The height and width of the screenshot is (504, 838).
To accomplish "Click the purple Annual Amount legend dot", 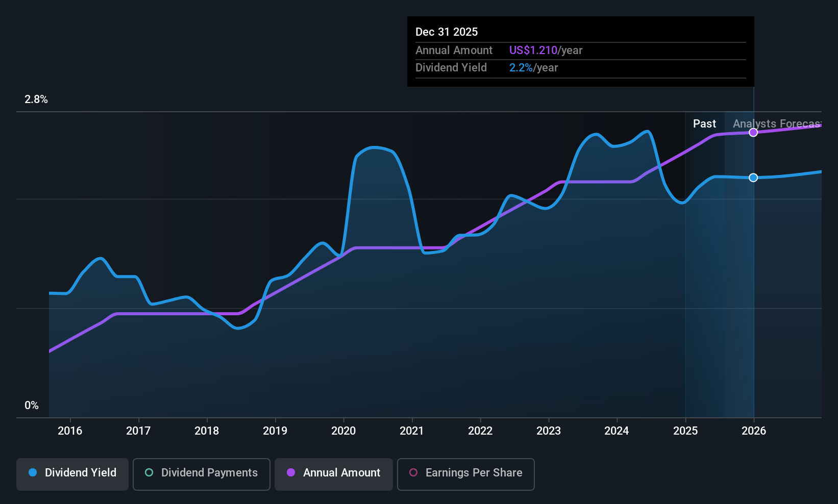I will pyautogui.click(x=291, y=473).
